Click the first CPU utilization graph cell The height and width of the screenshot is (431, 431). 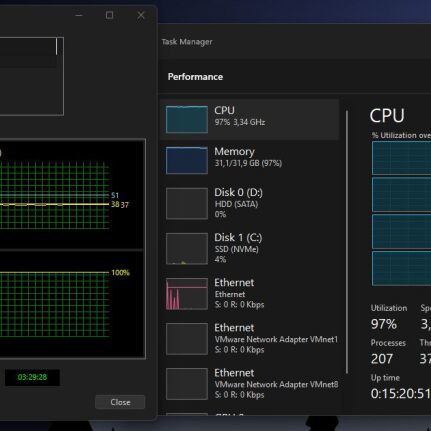point(401,158)
